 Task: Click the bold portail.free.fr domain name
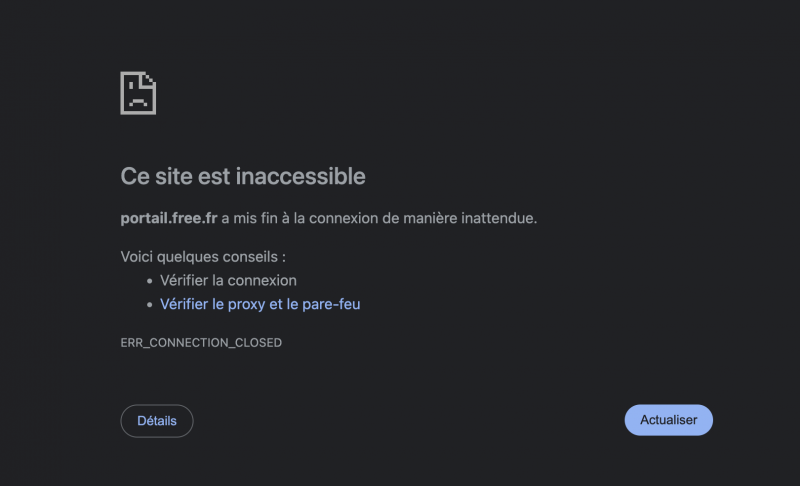(x=169, y=218)
